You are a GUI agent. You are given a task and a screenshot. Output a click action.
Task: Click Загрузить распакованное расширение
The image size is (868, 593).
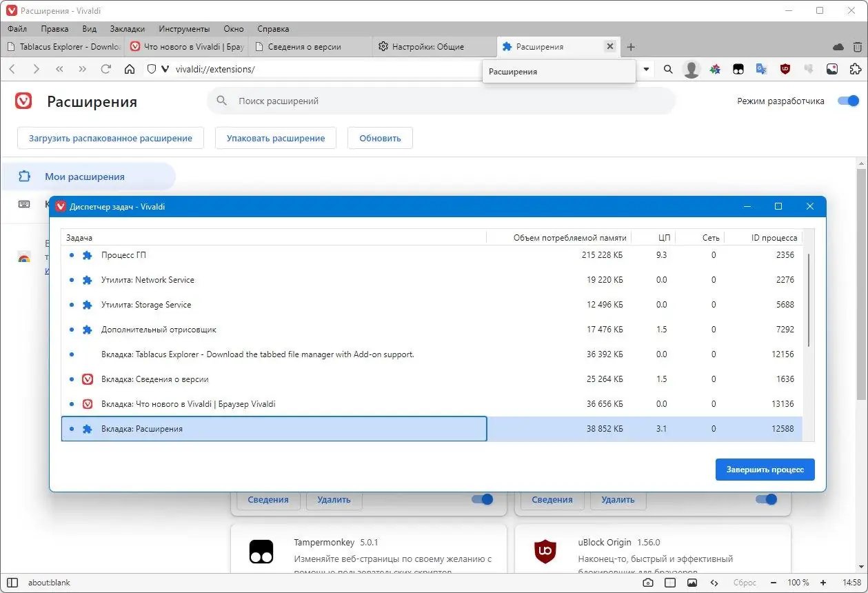[x=110, y=138]
